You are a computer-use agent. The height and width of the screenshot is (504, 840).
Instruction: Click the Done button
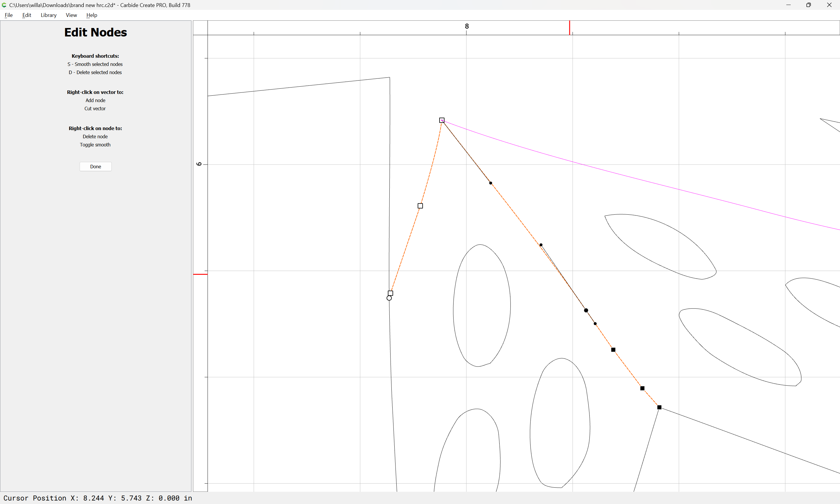tap(95, 167)
